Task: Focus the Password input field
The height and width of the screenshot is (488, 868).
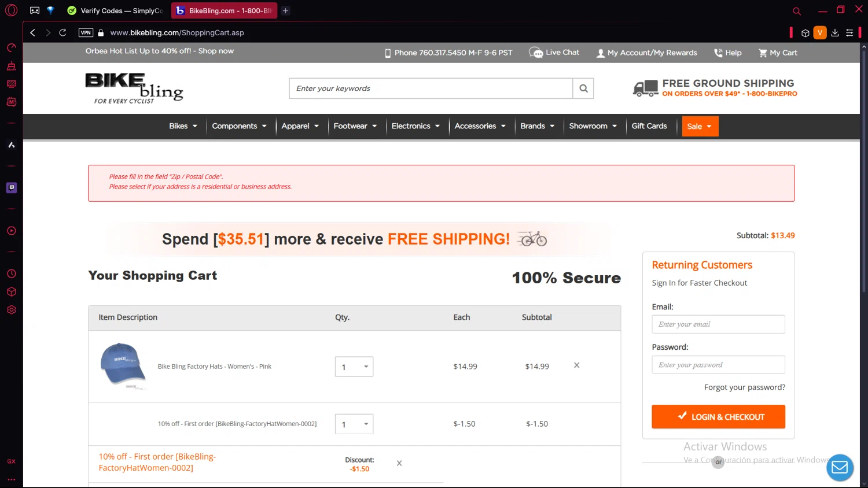Action: 718,365
